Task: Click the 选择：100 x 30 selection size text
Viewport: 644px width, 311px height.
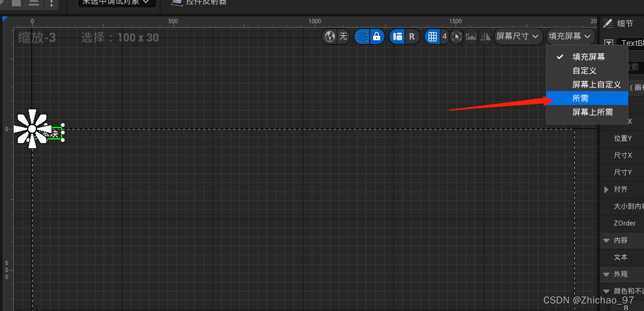Action: tap(119, 38)
